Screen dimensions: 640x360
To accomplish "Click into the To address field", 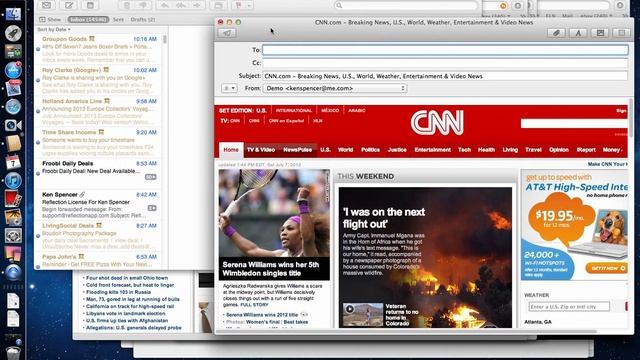I will tap(445, 50).
